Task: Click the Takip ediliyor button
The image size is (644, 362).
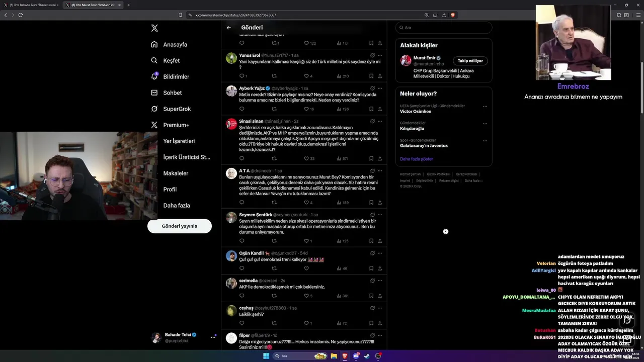Action: coord(470,61)
